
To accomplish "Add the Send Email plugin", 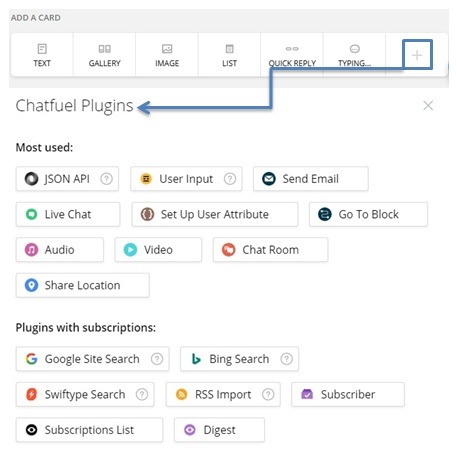I will (311, 179).
